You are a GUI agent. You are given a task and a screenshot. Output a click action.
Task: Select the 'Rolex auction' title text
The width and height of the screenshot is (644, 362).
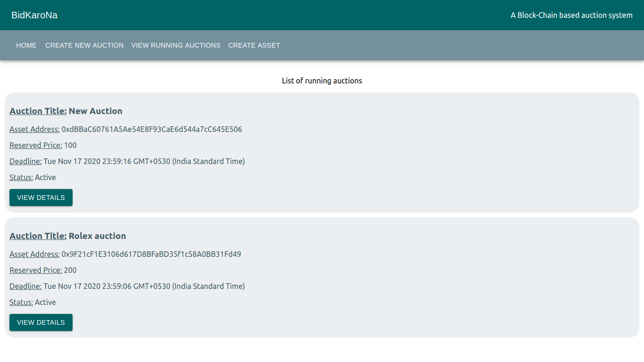(x=98, y=236)
